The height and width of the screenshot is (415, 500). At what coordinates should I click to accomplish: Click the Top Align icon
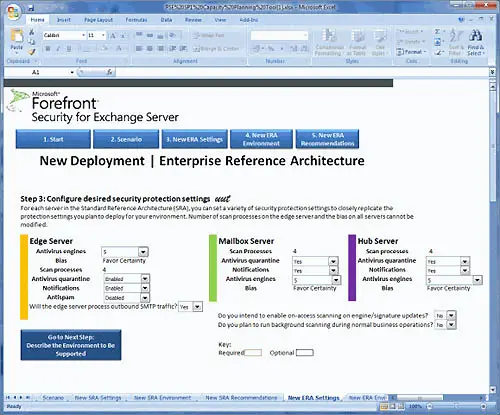click(x=139, y=35)
